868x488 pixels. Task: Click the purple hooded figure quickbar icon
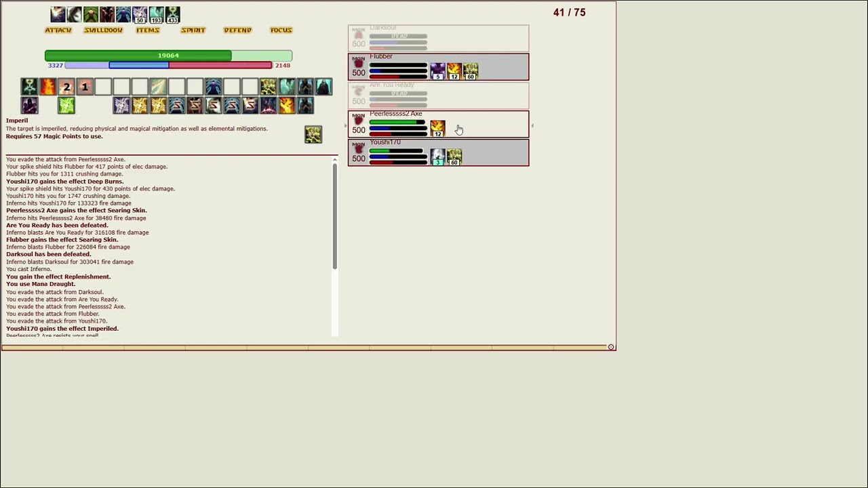pyautogui.click(x=29, y=105)
